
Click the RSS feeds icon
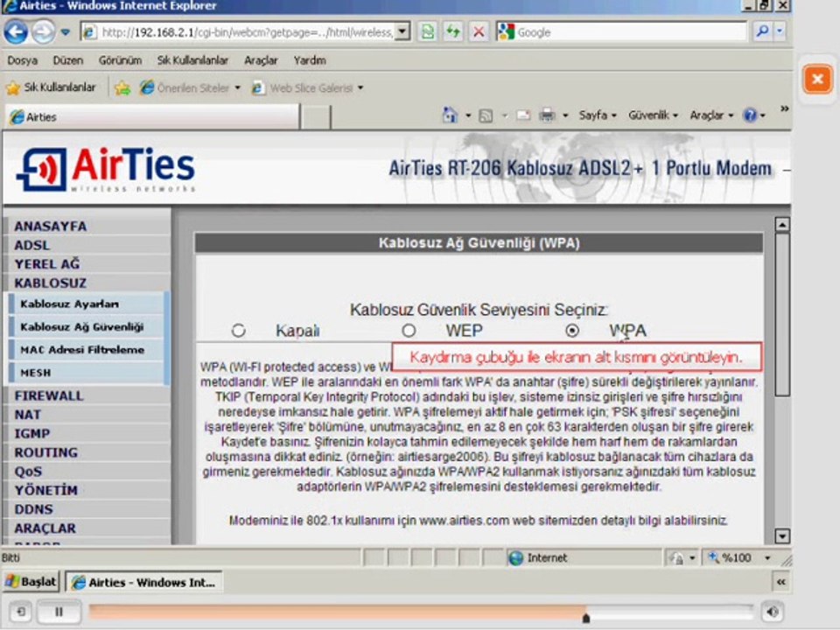click(x=486, y=115)
